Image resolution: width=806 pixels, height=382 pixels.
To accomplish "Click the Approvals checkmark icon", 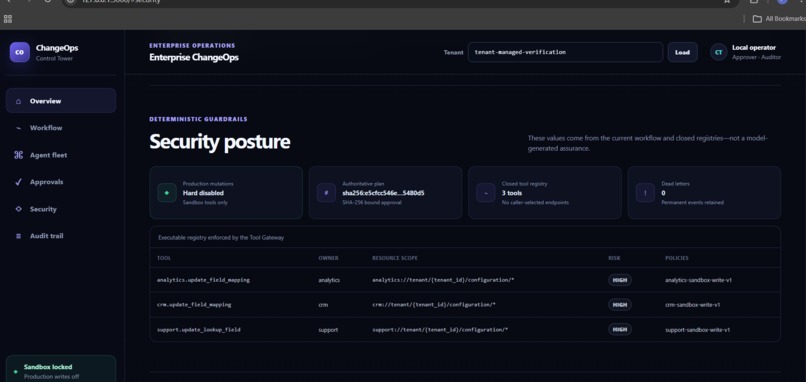I will click(x=19, y=182).
